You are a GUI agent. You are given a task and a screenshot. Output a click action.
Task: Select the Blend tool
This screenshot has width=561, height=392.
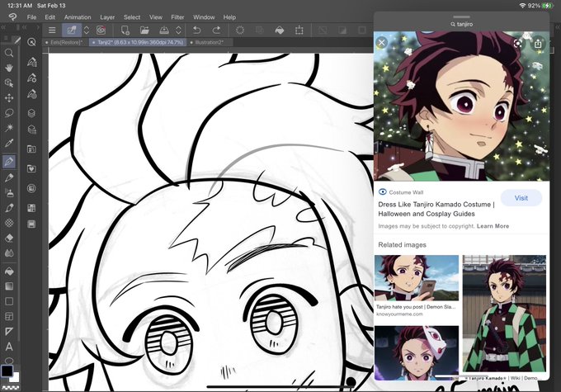[x=9, y=253]
